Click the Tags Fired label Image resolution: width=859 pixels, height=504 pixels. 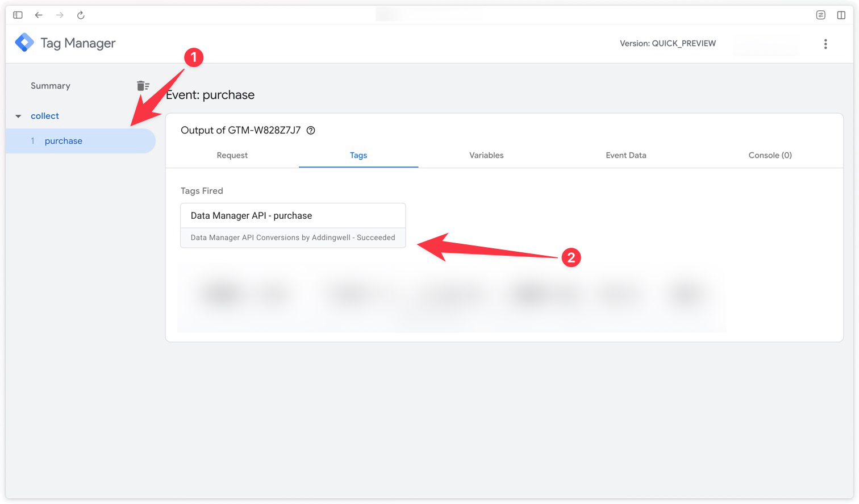[202, 191]
